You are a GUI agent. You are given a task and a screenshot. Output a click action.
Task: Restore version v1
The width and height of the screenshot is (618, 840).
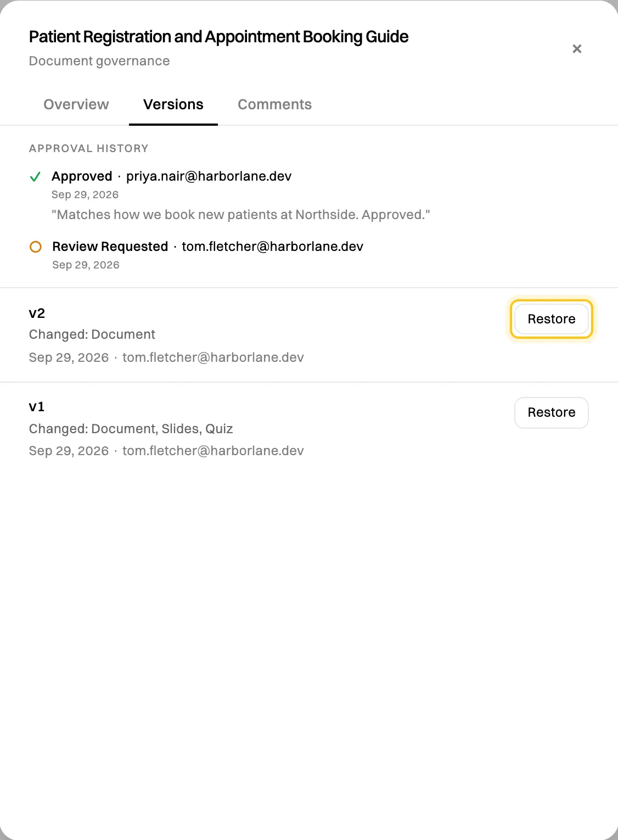(x=552, y=412)
